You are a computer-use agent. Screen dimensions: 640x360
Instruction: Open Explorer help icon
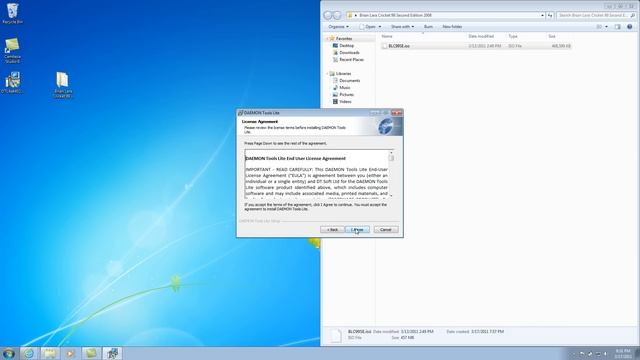[630, 27]
